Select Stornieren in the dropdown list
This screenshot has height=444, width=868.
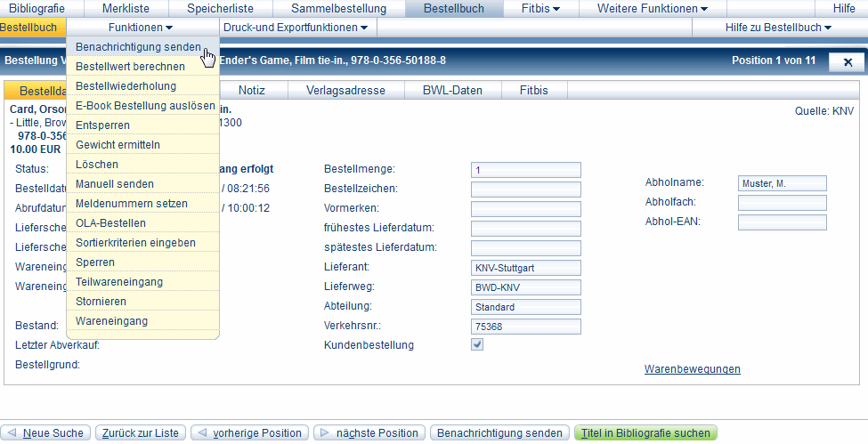pyautogui.click(x=101, y=302)
